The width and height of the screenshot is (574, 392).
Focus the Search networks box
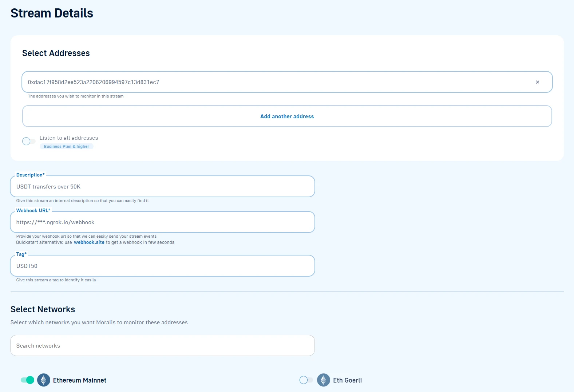pyautogui.click(x=162, y=346)
